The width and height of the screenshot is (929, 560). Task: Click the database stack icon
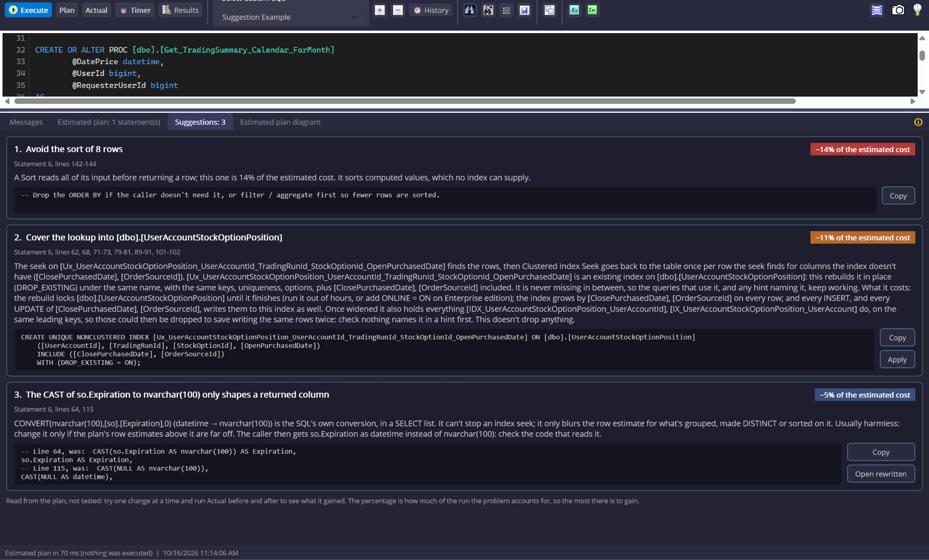877,10
